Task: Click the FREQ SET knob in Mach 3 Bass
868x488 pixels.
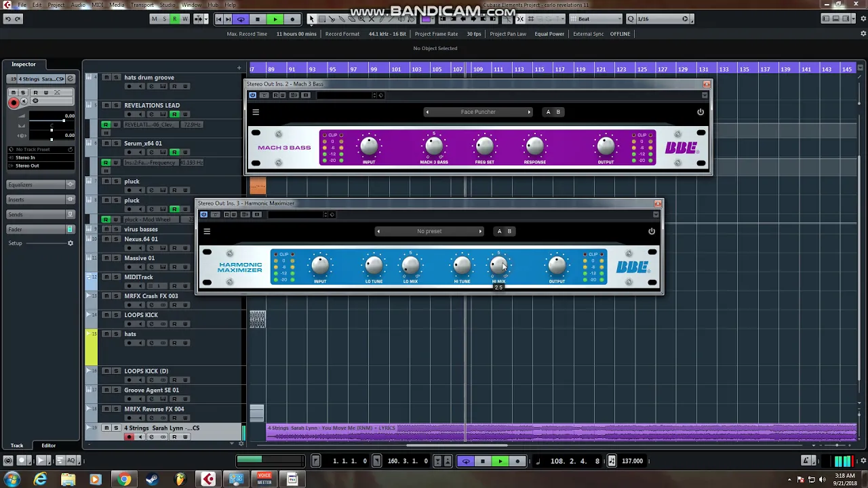Action: pos(485,146)
